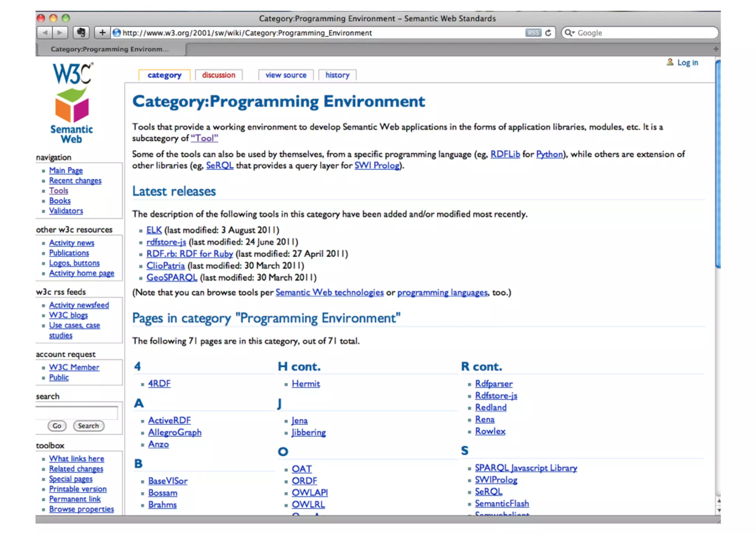This screenshot has height=534, width=756.
Task: Reload the page with refresh icon
Action: (x=548, y=33)
